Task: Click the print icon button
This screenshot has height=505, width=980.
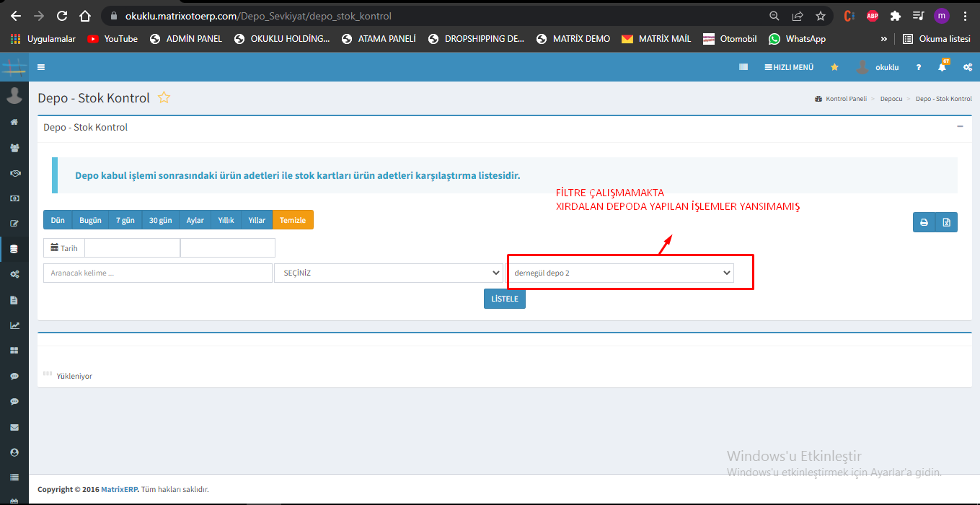Action: click(x=924, y=222)
